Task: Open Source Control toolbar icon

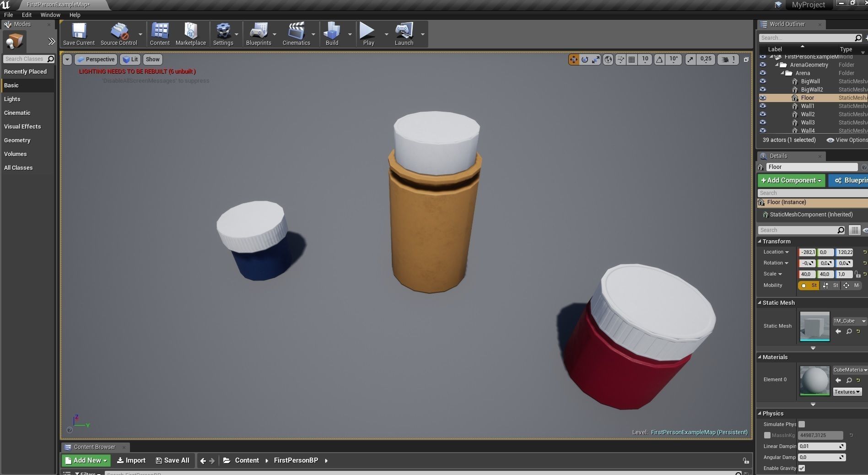Action: (x=119, y=34)
